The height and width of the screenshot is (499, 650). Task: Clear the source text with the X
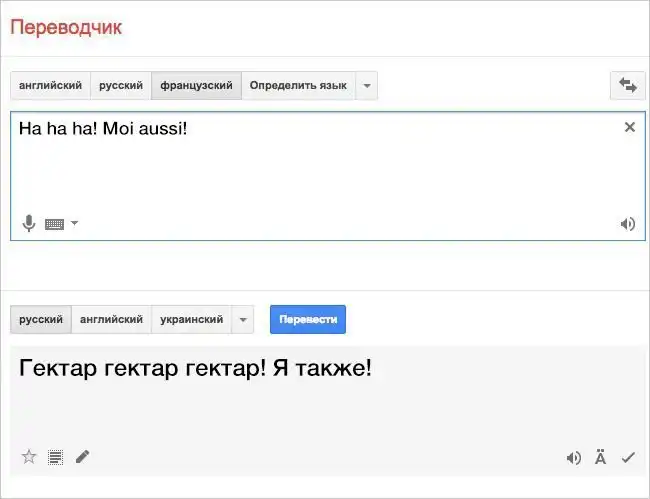(x=629, y=127)
